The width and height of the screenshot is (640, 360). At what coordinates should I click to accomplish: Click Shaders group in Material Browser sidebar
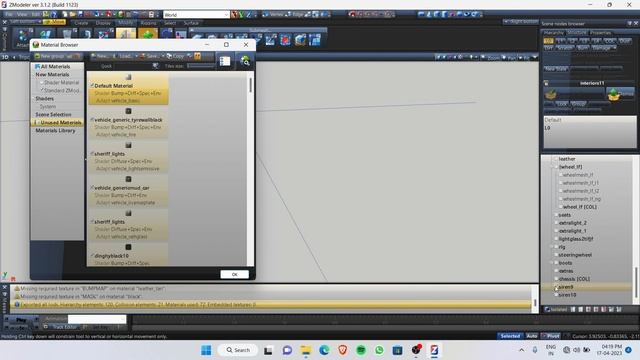coord(44,99)
